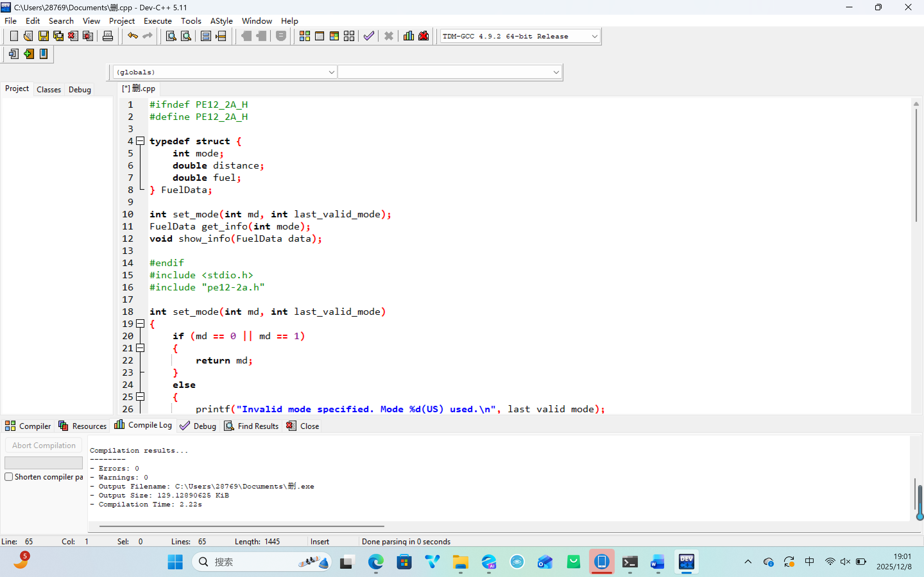Open the TDM-GCC compiler selection dropdown
The height and width of the screenshot is (577, 924).
(x=594, y=36)
